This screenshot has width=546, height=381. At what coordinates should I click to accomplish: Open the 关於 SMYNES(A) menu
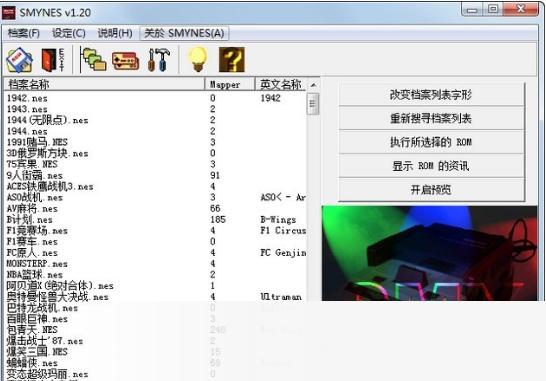[x=184, y=33]
